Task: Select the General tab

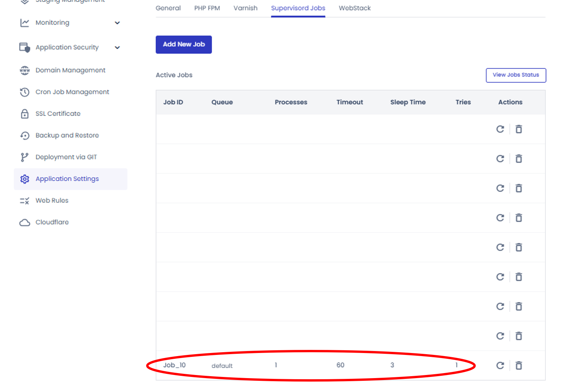Action: pos(168,8)
